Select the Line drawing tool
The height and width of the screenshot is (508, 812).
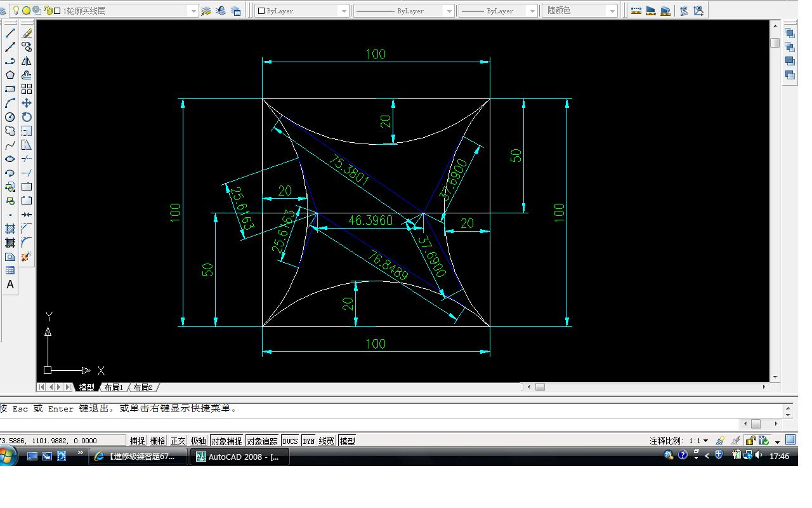tap(10, 33)
